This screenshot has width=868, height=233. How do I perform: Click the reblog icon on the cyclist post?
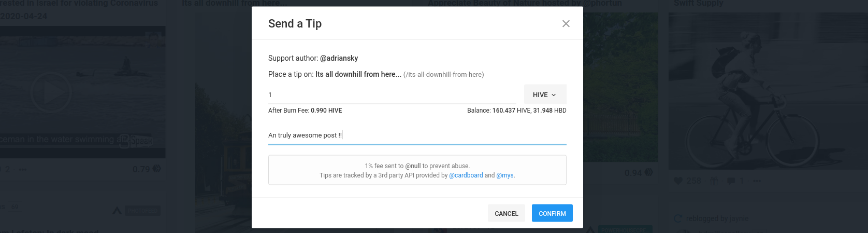714,181
